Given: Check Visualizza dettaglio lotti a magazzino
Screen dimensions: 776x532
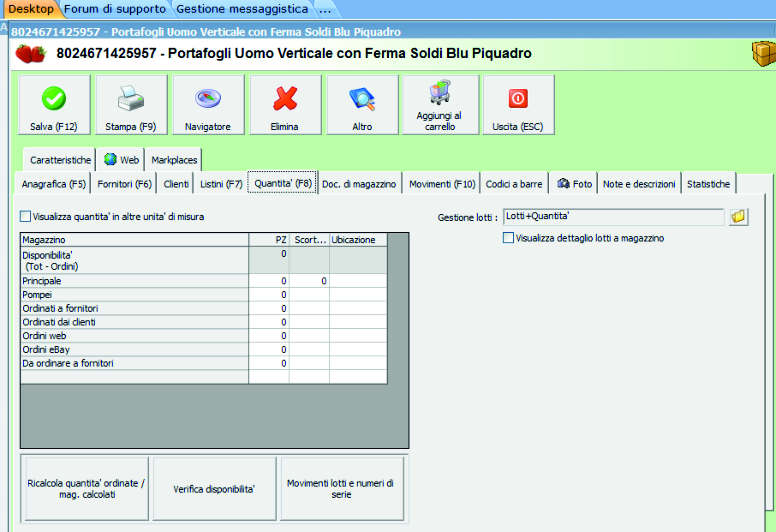Looking at the screenshot, I should pos(508,238).
